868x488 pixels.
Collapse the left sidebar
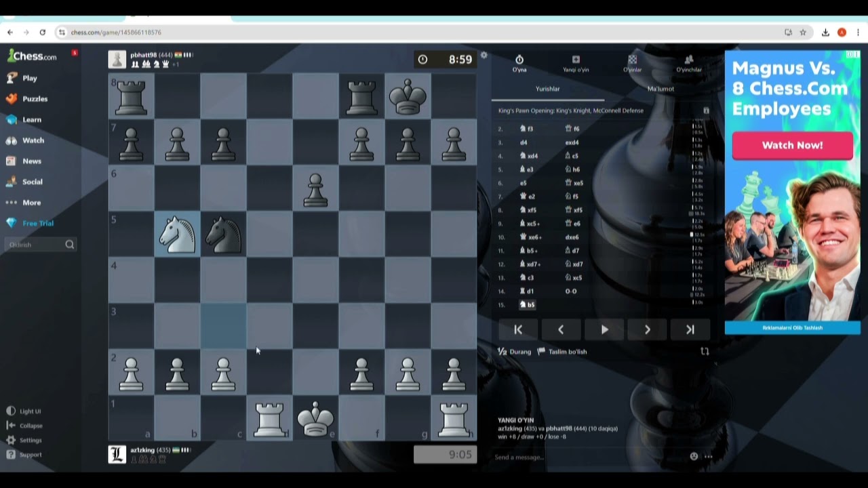[x=24, y=426]
